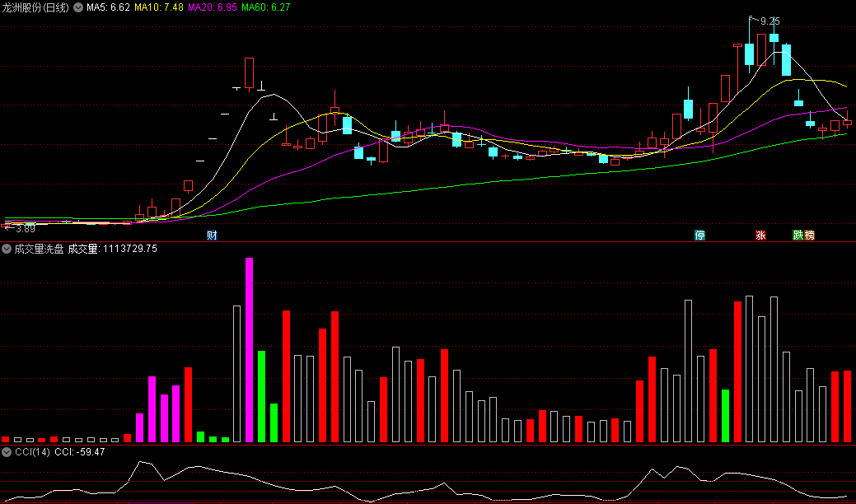Expand the CCI(14) indicator dropdown arrow
This screenshot has height=504, width=856.
[7, 452]
